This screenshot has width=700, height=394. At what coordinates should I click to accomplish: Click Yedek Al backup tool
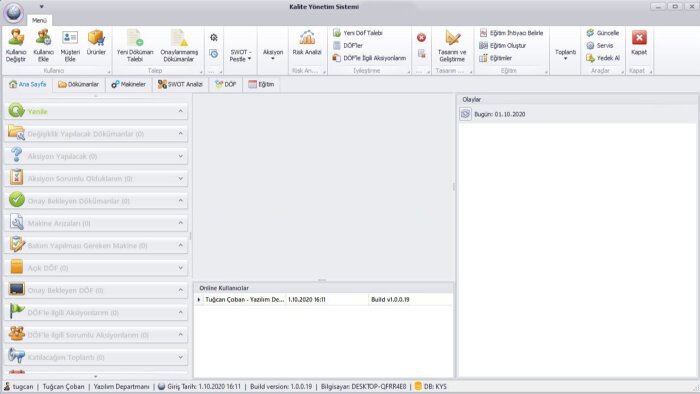(603, 58)
